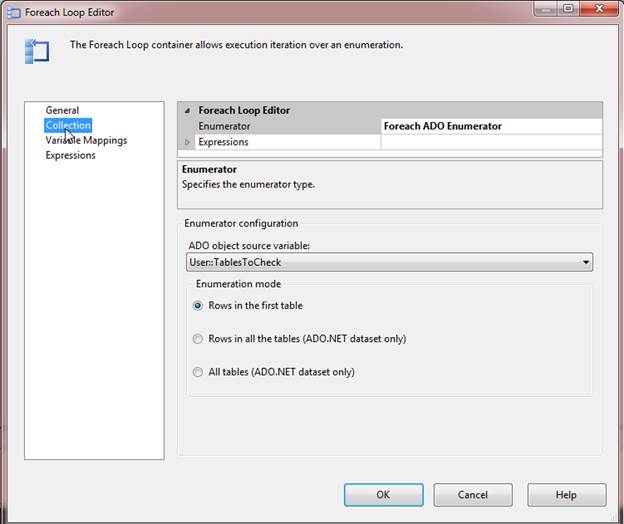Image resolution: width=624 pixels, height=524 pixels.
Task: Collapse the Foreach Loop Editor property category
Action: coord(187,111)
